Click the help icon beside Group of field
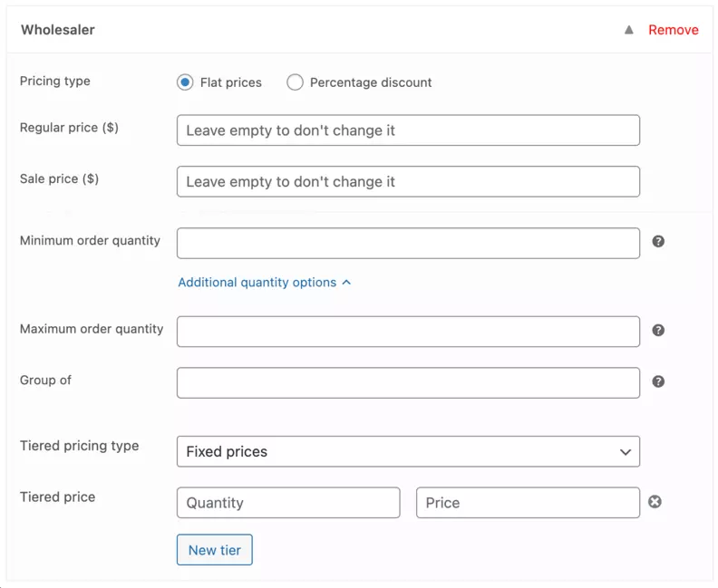This screenshot has height=588, width=718. click(x=658, y=381)
